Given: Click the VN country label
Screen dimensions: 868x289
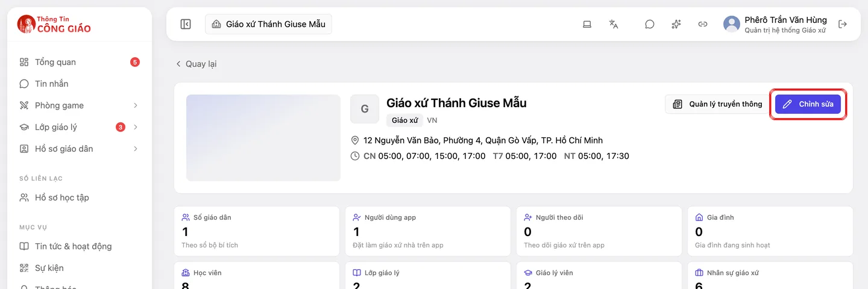Looking at the screenshot, I should pyautogui.click(x=432, y=120).
